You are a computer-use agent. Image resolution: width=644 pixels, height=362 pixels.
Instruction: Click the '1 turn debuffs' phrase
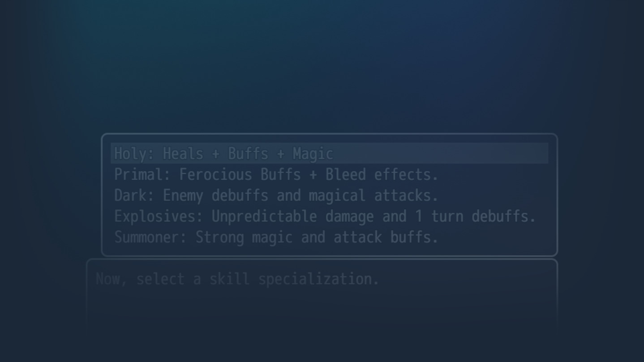pos(475,217)
